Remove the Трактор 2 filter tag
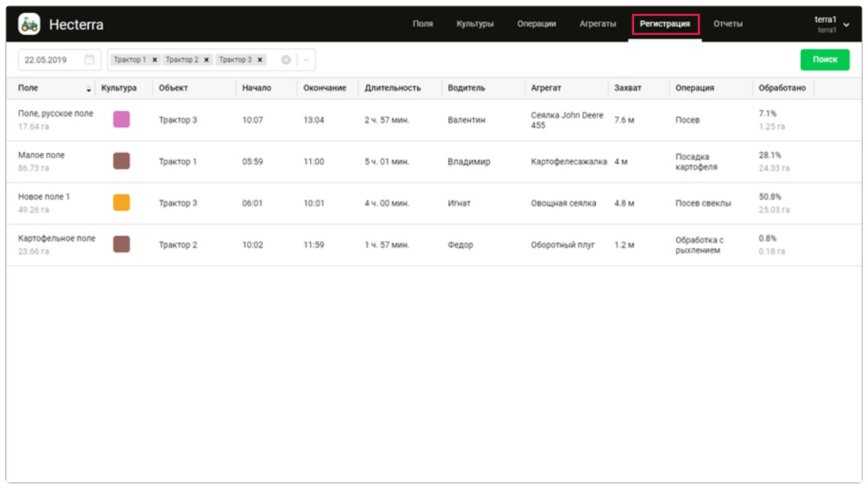This screenshot has height=488, width=868. coord(207,60)
